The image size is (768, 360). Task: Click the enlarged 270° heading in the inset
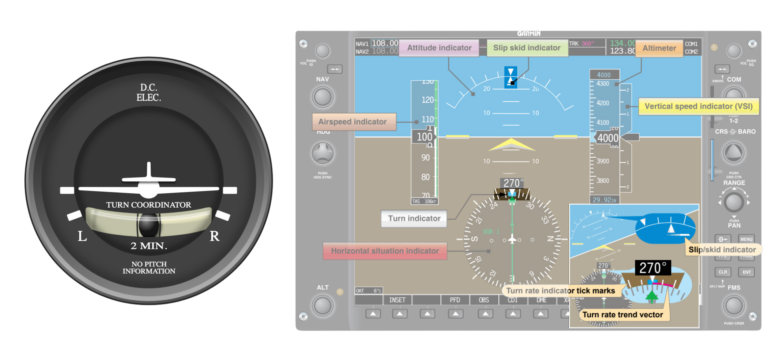click(653, 268)
